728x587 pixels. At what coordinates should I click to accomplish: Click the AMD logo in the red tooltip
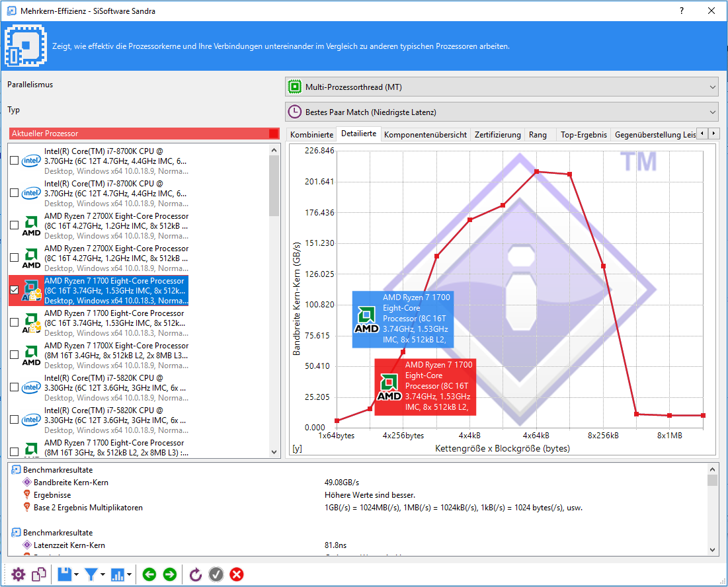389,387
